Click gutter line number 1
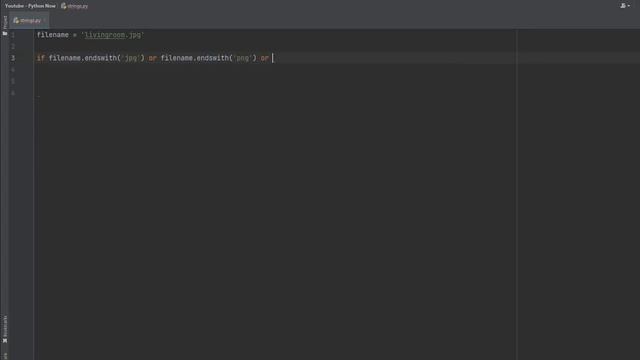This screenshot has width=640, height=360. click(x=13, y=35)
